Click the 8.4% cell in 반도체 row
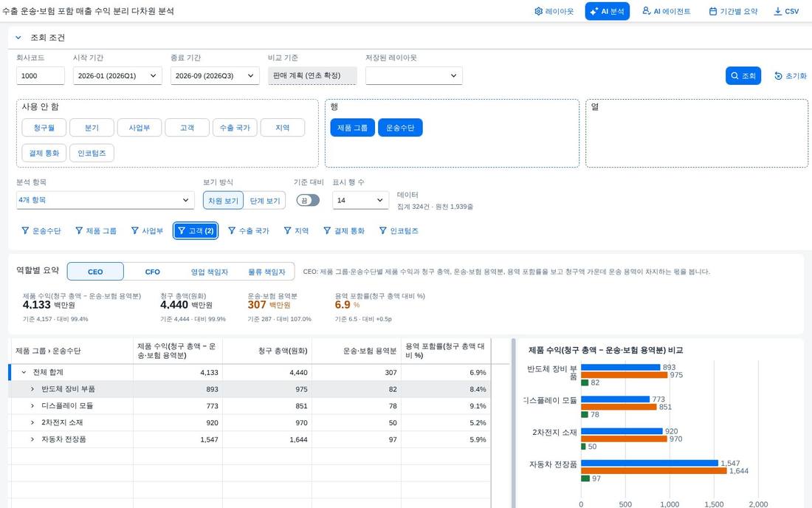This screenshot has height=508, width=812. point(446,389)
